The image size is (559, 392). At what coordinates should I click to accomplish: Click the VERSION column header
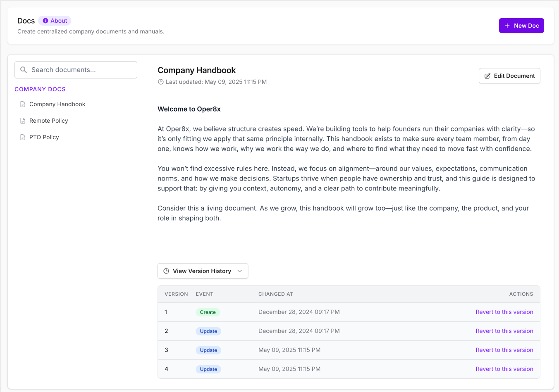pos(176,294)
